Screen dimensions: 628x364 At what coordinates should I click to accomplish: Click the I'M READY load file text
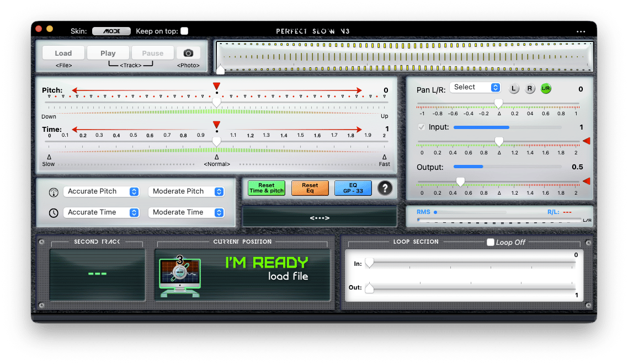pos(267,269)
